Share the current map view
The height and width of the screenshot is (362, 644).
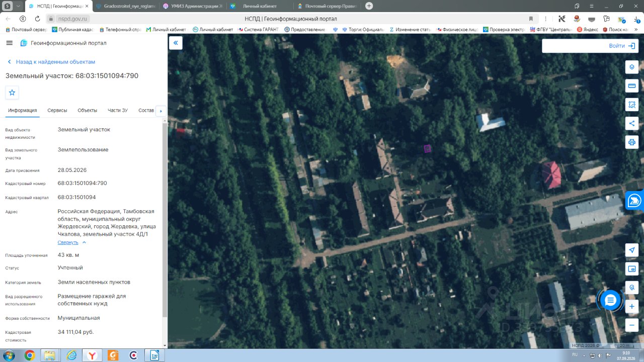click(632, 123)
